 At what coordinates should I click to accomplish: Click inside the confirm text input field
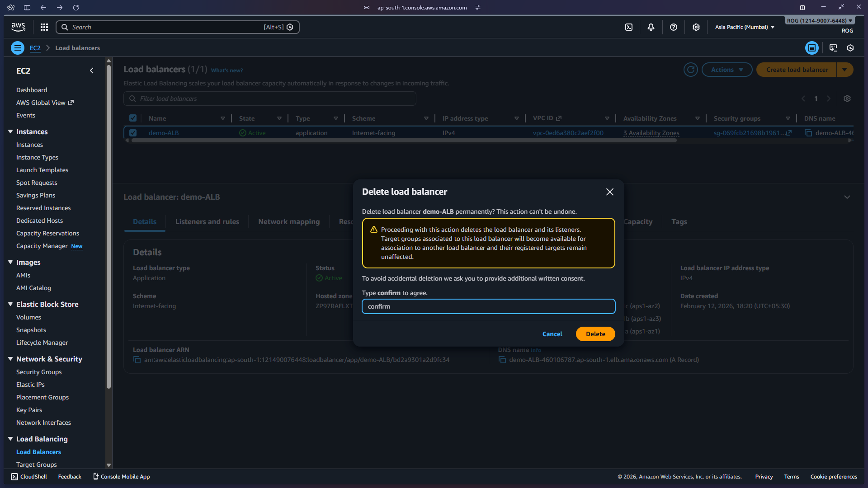pyautogui.click(x=488, y=306)
